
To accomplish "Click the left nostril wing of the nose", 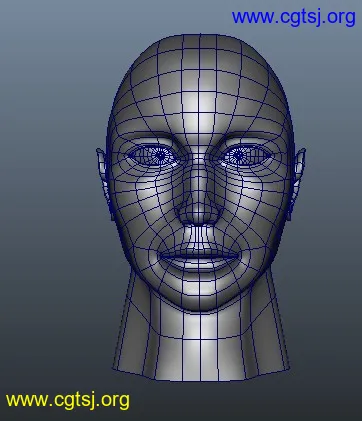I will (183, 214).
